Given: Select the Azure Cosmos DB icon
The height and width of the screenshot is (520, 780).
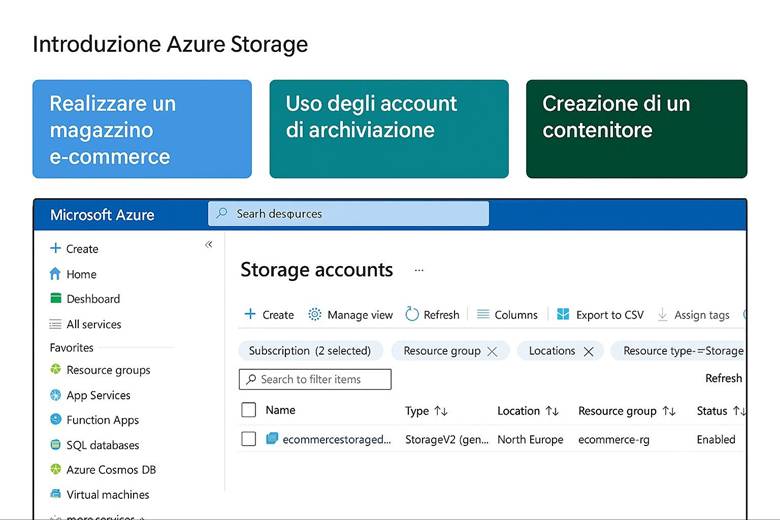Looking at the screenshot, I should [56, 469].
